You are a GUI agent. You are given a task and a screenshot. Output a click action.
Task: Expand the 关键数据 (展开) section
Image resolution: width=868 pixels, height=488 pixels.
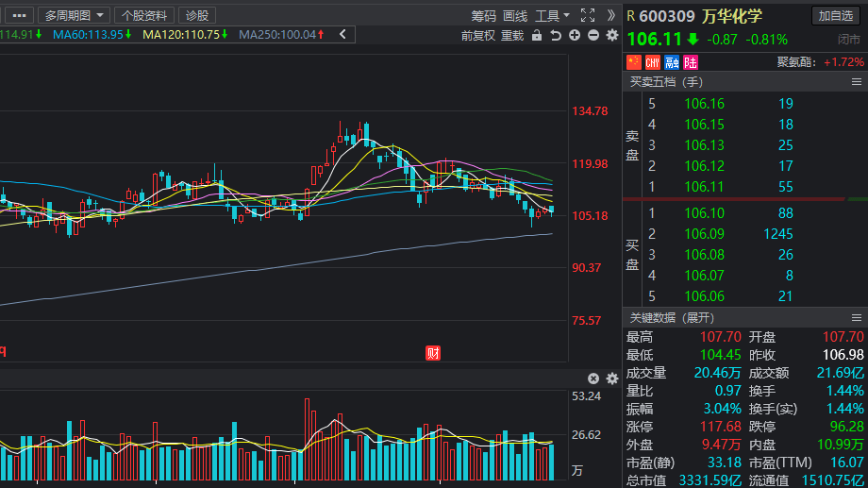tap(673, 317)
